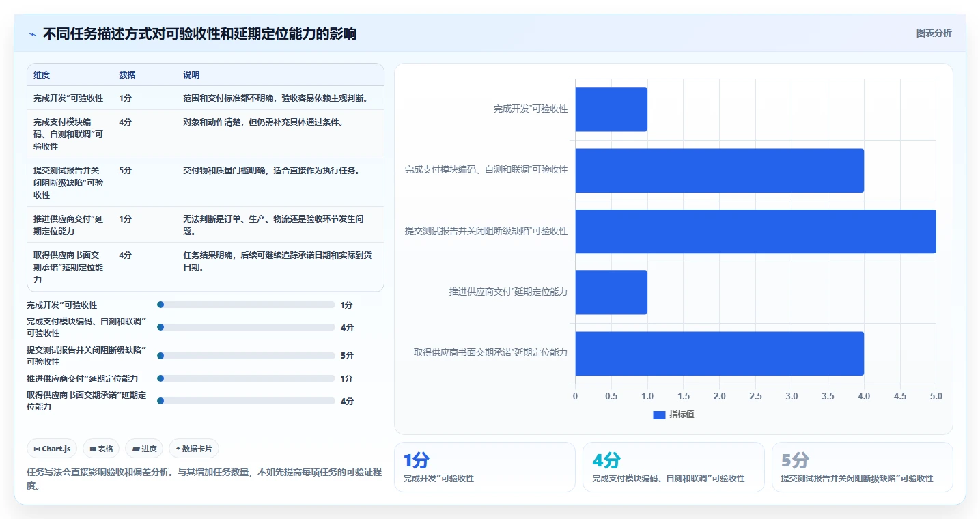This screenshot has width=980, height=519.
Task: Click chart axis label 推进供应商交付"延期定位能力
Action: point(508,292)
